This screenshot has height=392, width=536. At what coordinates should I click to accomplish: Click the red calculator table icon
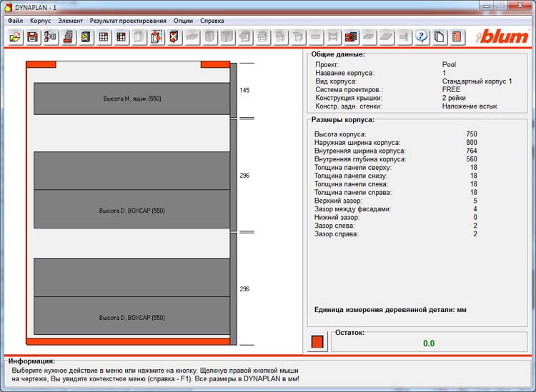pyautogui.click(x=457, y=36)
